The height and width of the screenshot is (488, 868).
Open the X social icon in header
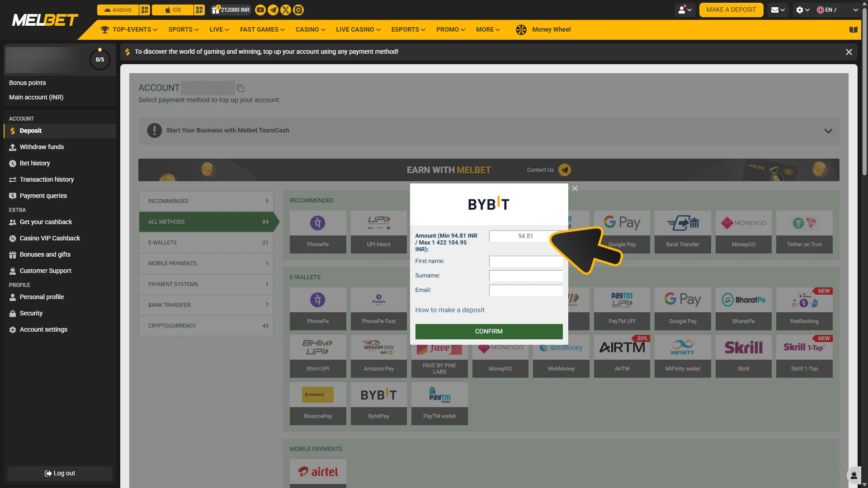286,10
